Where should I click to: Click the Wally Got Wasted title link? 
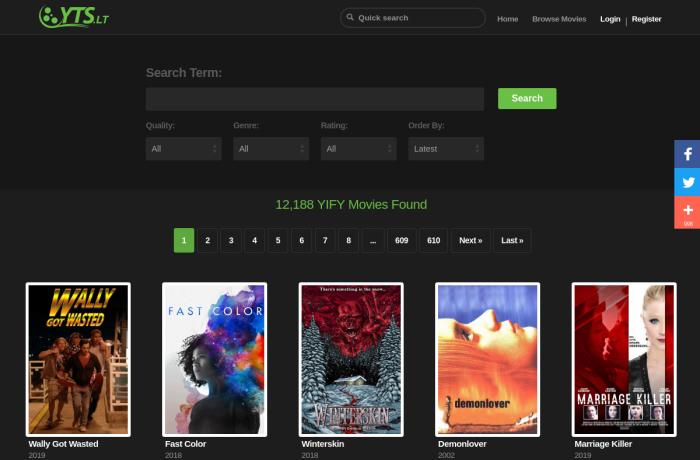coord(63,444)
